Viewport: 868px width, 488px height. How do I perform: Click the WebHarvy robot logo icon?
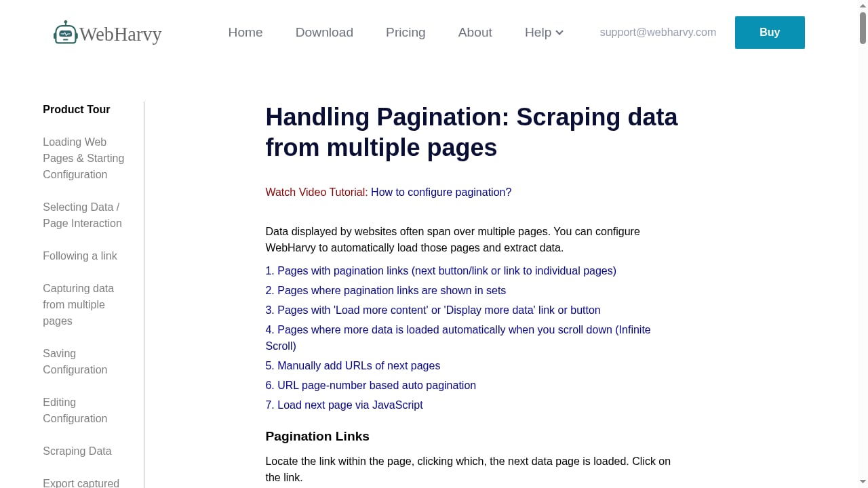tap(66, 33)
